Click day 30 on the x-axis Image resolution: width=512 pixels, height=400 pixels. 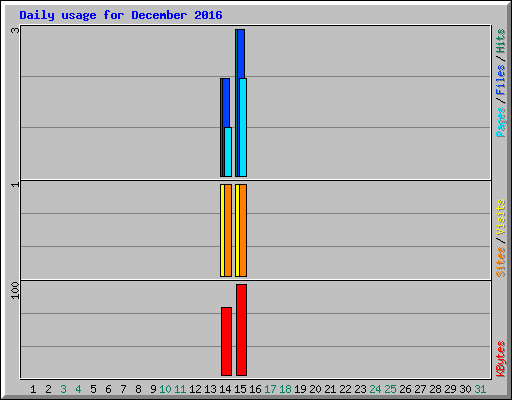point(465,389)
